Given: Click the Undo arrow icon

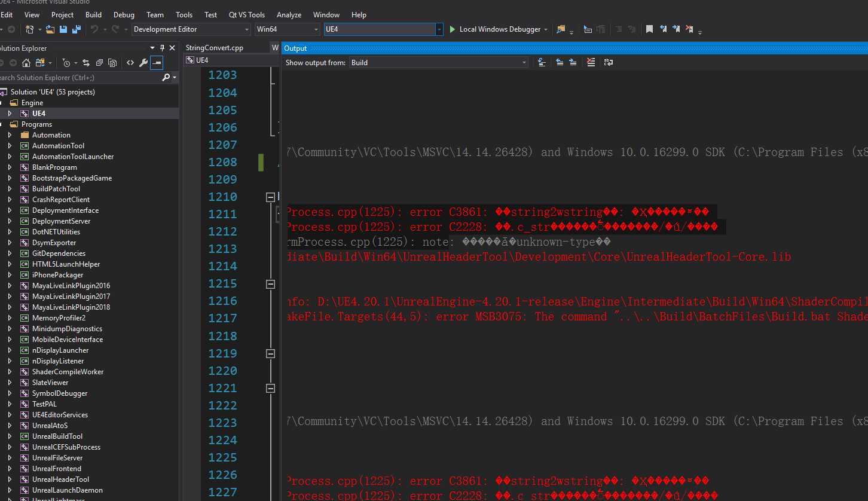Looking at the screenshot, I should coord(94,29).
